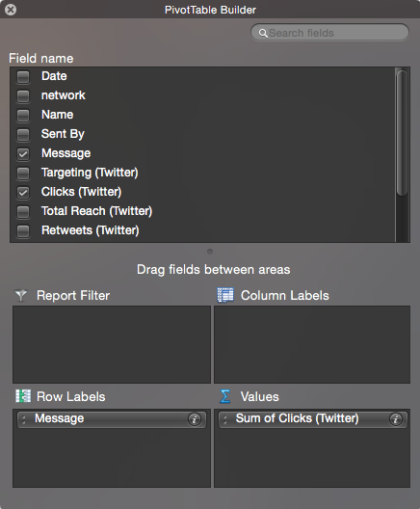Uncheck the Message field checkbox

23,154
